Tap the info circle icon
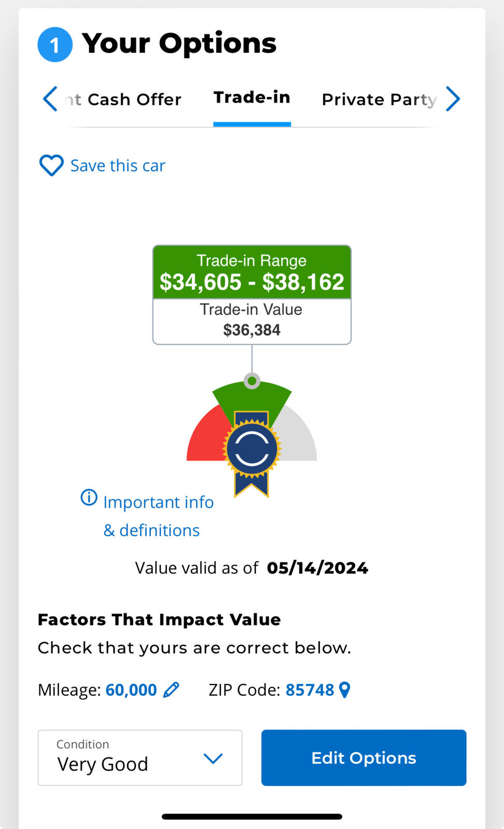Screen dimensions: 504x829 (89, 497)
